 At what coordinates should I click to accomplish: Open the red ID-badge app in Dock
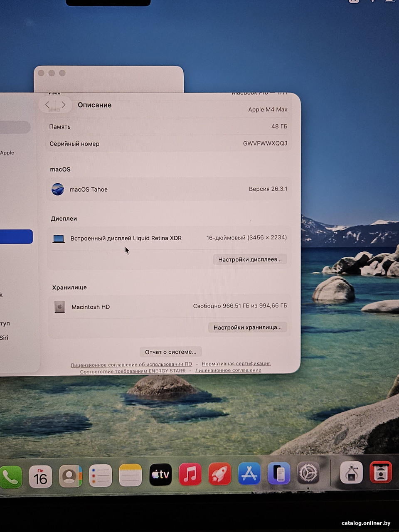(381, 472)
